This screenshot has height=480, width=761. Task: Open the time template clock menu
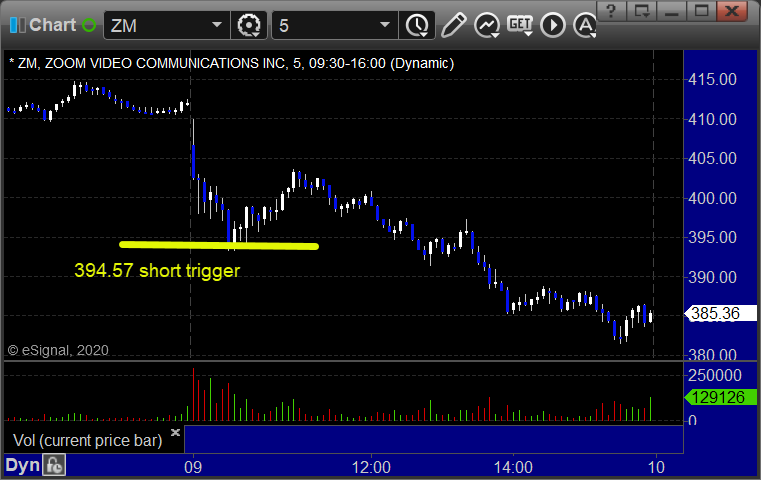pos(417,25)
